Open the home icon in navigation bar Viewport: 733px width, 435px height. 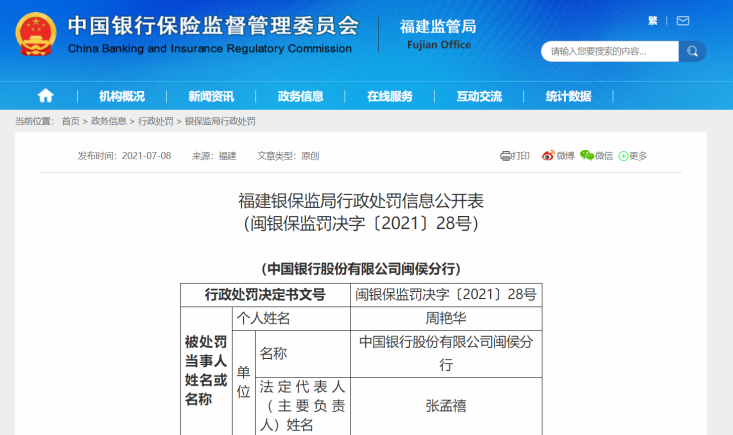[x=45, y=96]
